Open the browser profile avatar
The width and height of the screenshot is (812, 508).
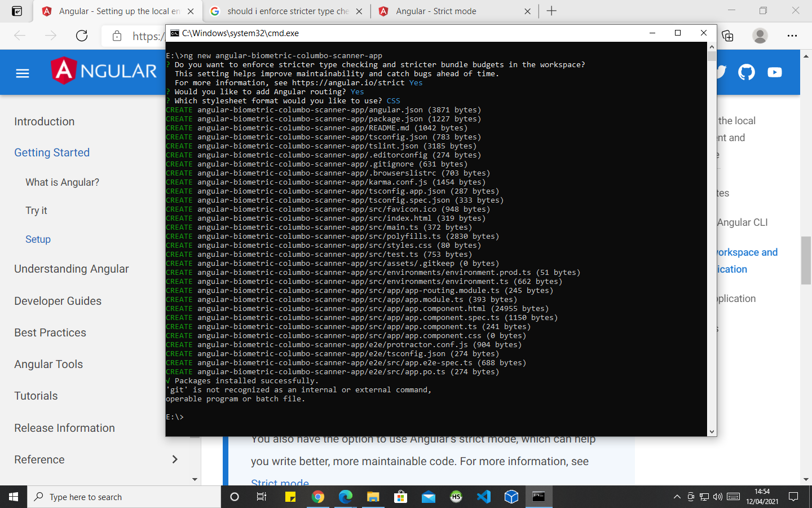click(760, 36)
